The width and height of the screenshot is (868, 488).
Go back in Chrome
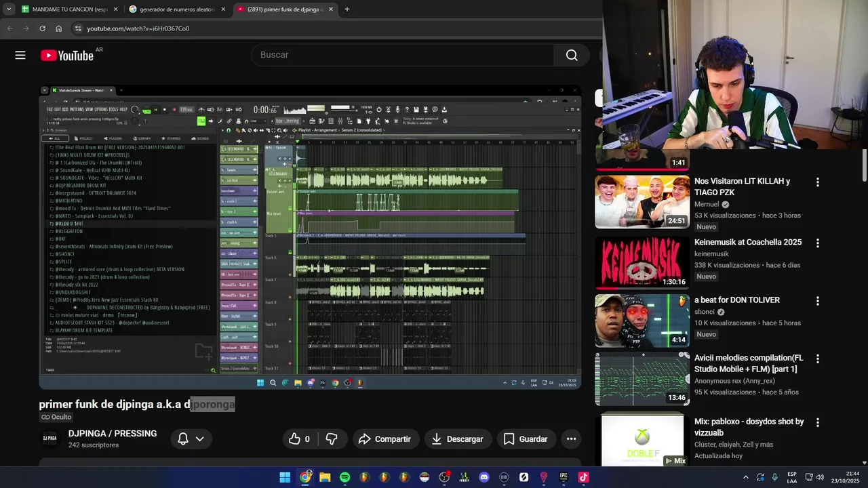pos(9,28)
